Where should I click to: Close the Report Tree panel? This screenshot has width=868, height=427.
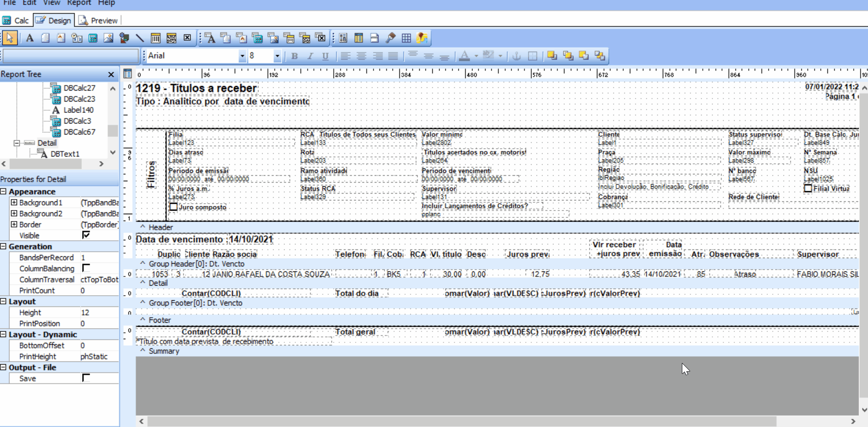[111, 74]
